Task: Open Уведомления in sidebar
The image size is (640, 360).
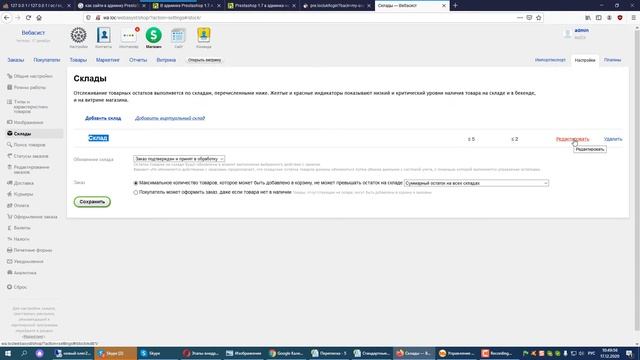Action: click(29, 262)
